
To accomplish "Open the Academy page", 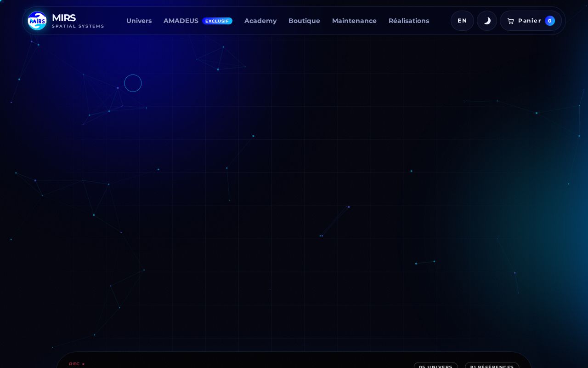I will click(x=260, y=21).
